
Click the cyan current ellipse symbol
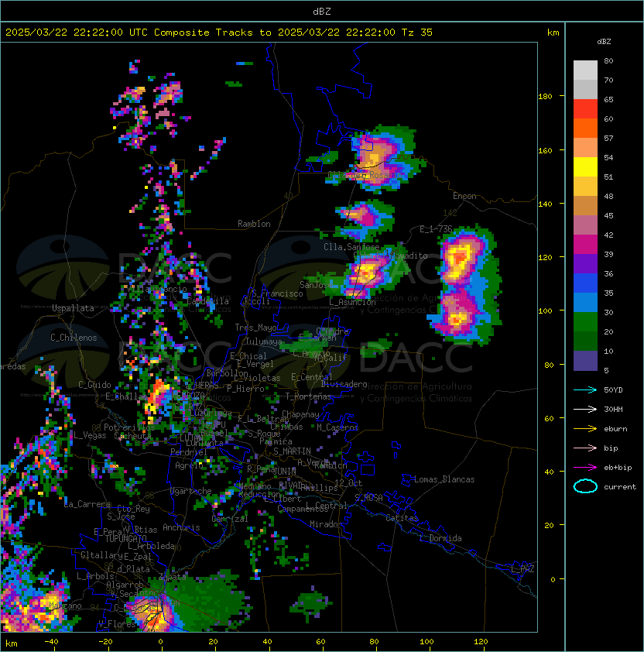click(585, 486)
